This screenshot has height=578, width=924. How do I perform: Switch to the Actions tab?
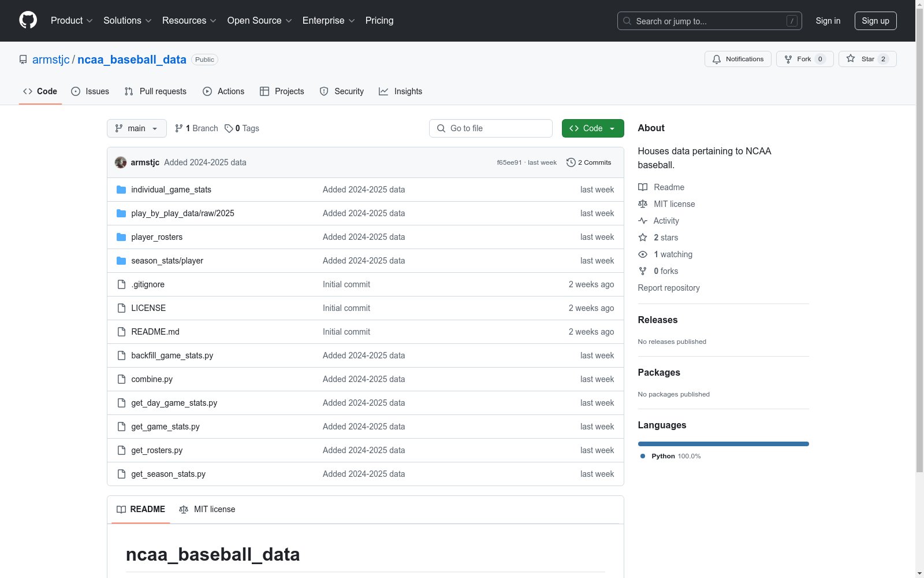coord(223,91)
